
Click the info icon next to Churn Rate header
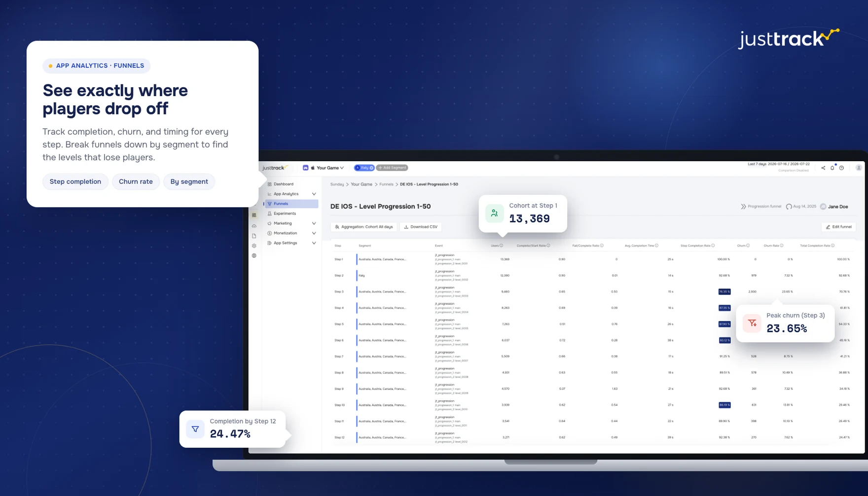pyautogui.click(x=782, y=246)
